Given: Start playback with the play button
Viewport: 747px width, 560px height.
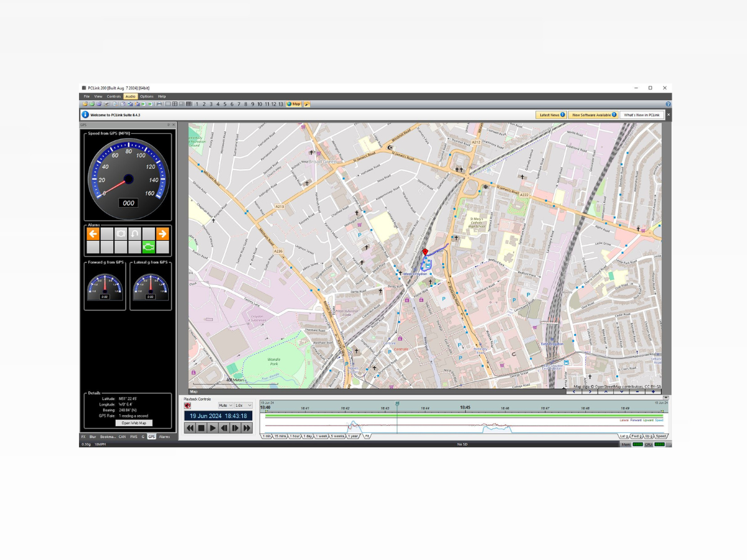Looking at the screenshot, I should click(x=213, y=428).
